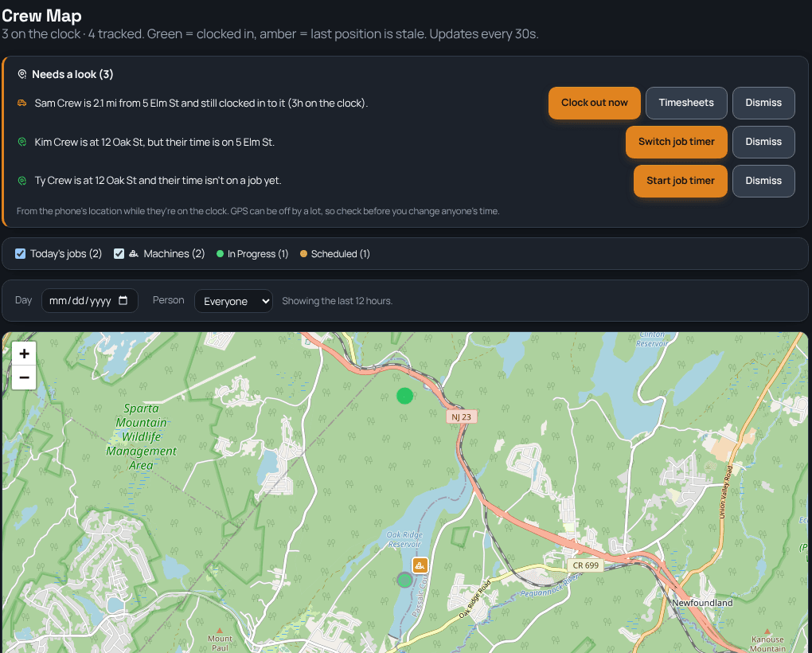The height and width of the screenshot is (653, 812).
Task: Click the Newfoundland town label on map
Action: click(x=702, y=603)
